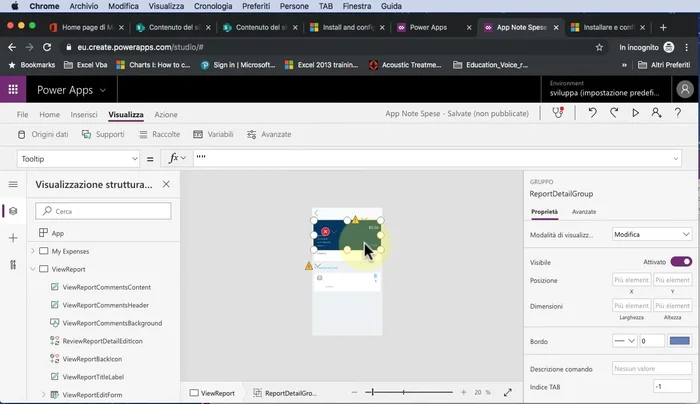This screenshot has width=700, height=404.
Task: Open the Help question mark icon
Action: click(x=678, y=113)
